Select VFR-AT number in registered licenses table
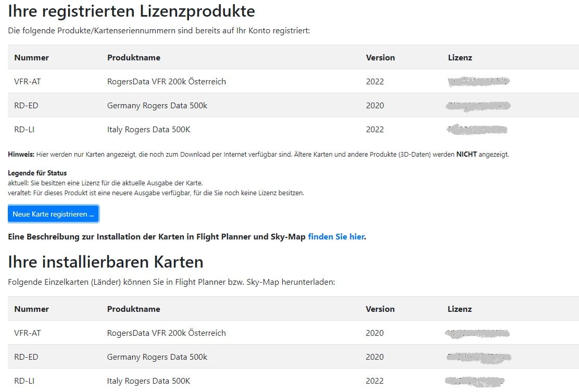This screenshot has width=579, height=392. (x=27, y=81)
